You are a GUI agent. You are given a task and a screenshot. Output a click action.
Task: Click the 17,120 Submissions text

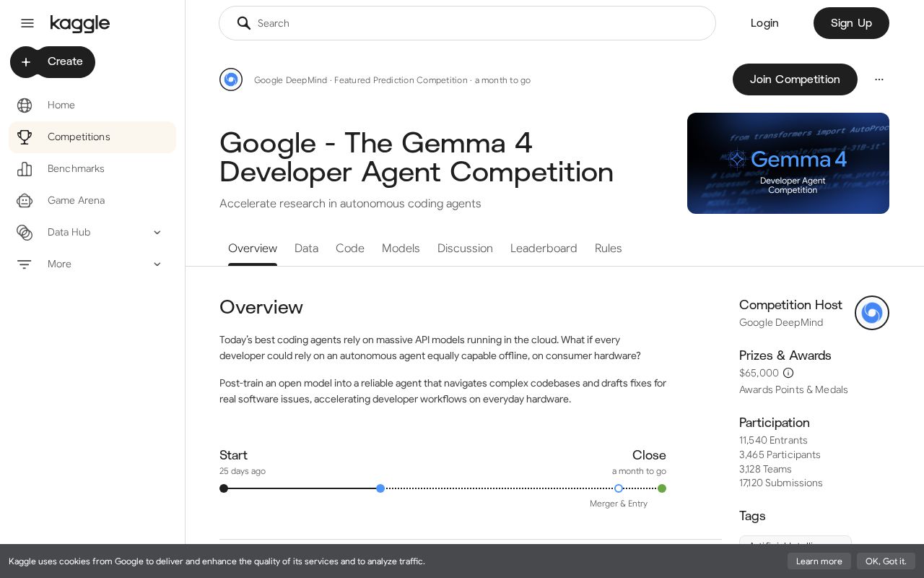(x=781, y=483)
